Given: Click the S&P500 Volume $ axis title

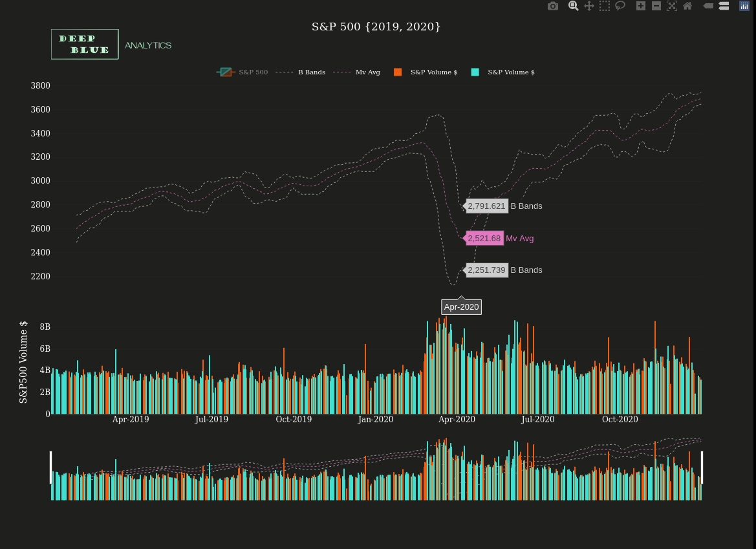Looking at the screenshot, I should click(23, 362).
